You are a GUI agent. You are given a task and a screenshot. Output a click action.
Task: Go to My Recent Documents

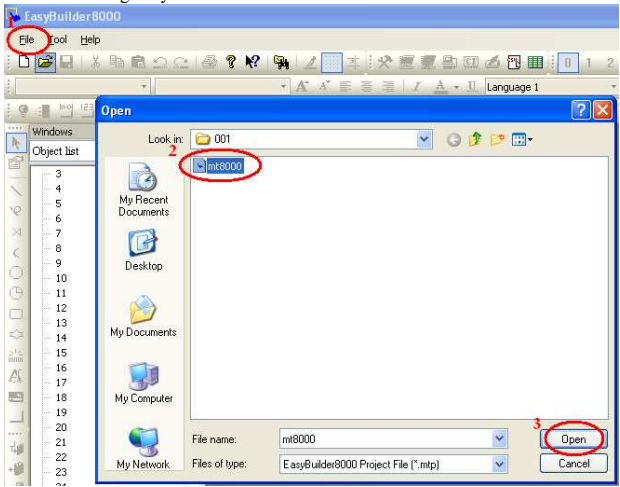click(x=144, y=190)
